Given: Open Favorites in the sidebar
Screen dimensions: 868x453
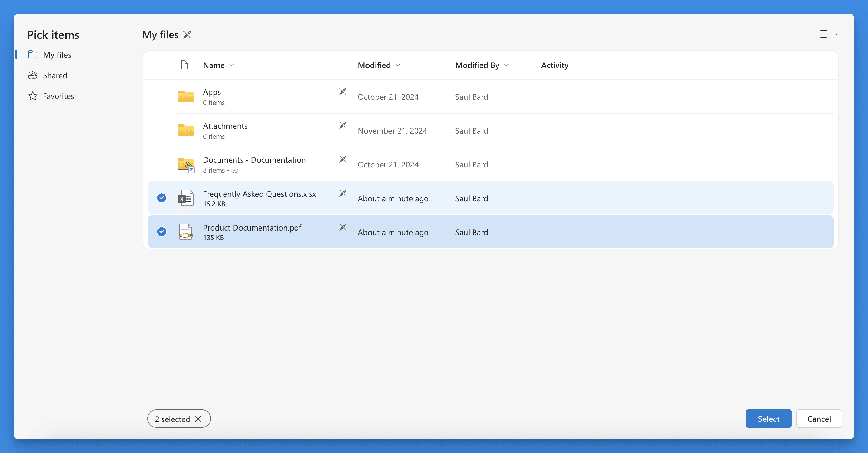Looking at the screenshot, I should [58, 96].
